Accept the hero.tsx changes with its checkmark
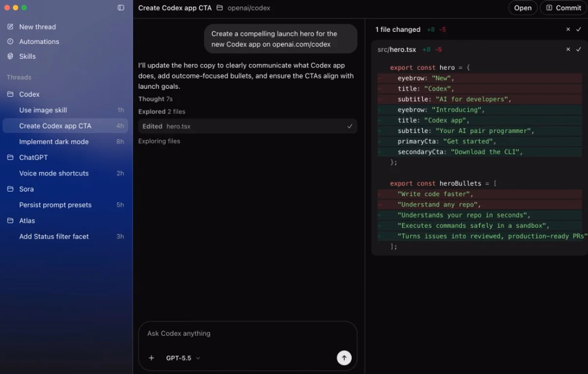 (579, 50)
